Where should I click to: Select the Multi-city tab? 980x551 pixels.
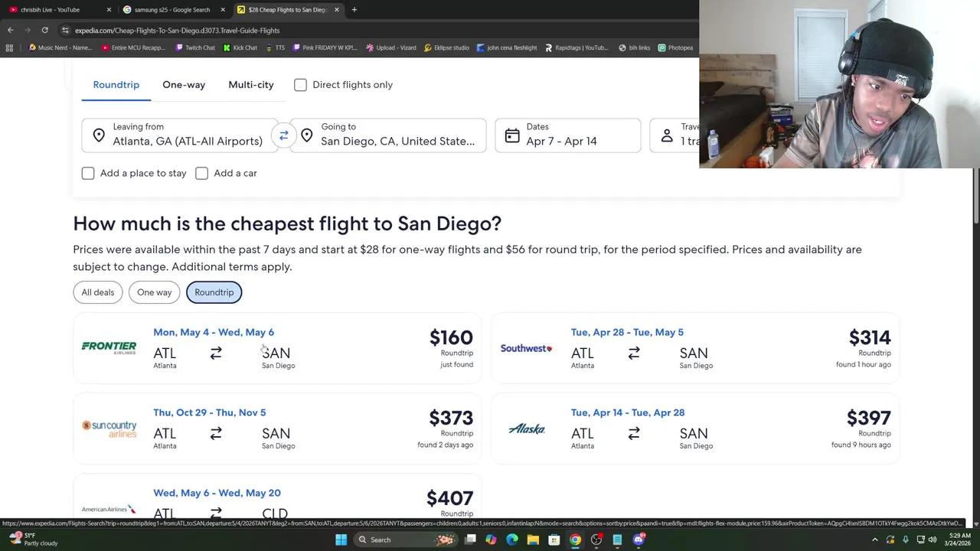click(x=250, y=85)
